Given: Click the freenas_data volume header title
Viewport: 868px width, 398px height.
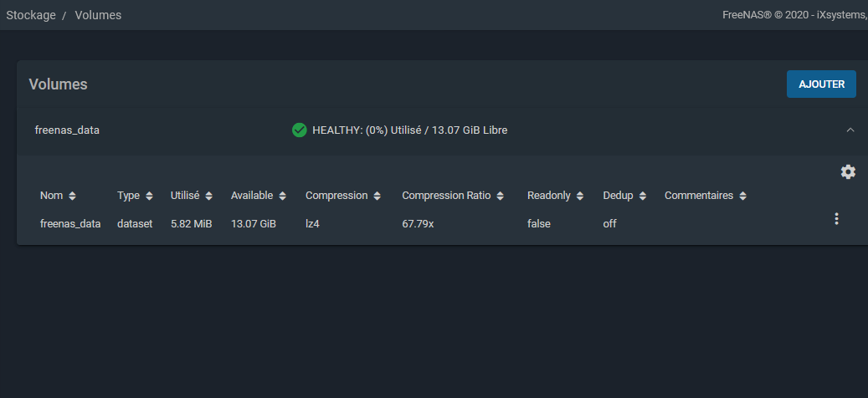Looking at the screenshot, I should (x=67, y=130).
